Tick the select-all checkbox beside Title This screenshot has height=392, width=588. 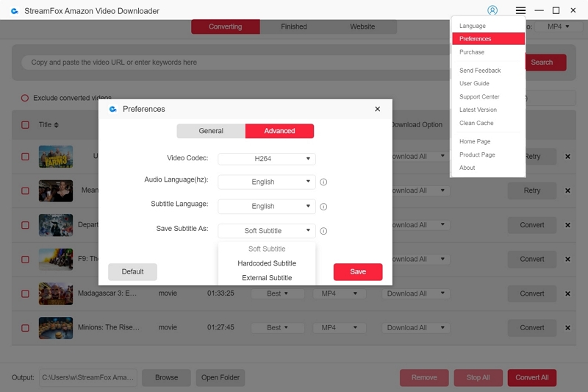tap(25, 125)
